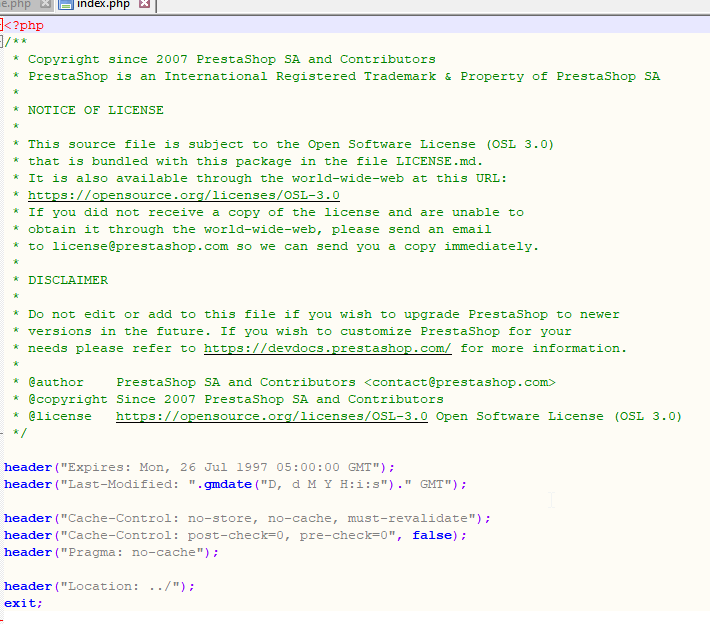Close the partially visible e.php tab
The width and height of the screenshot is (710, 624).
(45, 4)
